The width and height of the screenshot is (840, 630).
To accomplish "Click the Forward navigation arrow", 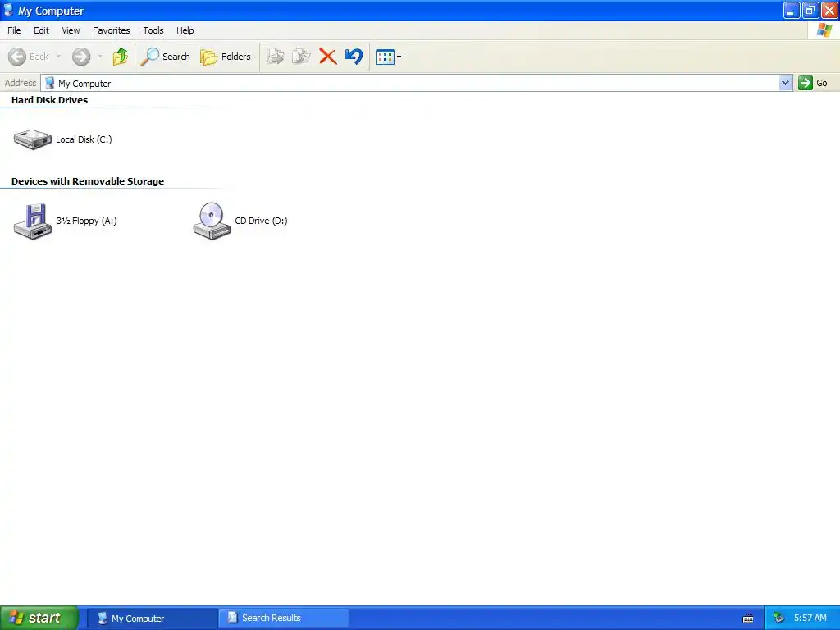I will tap(81, 57).
